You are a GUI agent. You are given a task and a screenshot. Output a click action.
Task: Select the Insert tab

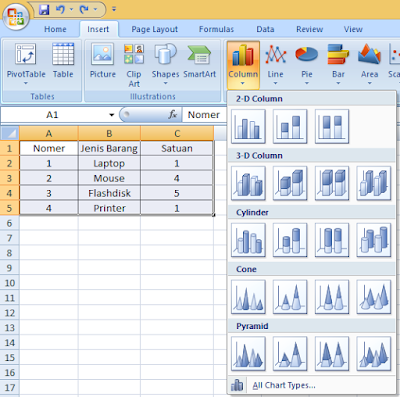(x=98, y=29)
